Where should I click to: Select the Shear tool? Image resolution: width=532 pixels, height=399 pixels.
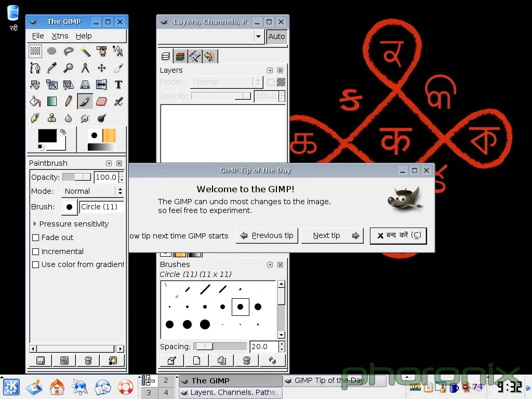click(x=68, y=85)
